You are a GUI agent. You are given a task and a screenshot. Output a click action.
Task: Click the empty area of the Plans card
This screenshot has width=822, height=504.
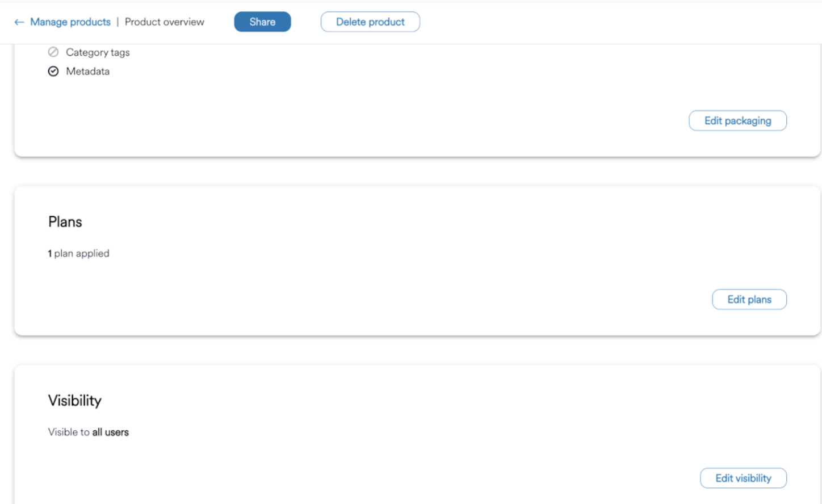click(397, 267)
